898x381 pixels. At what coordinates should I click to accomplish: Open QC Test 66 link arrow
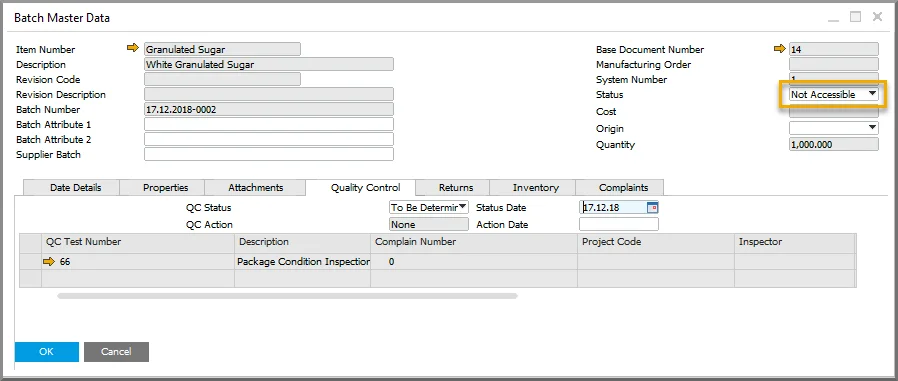click(49, 262)
